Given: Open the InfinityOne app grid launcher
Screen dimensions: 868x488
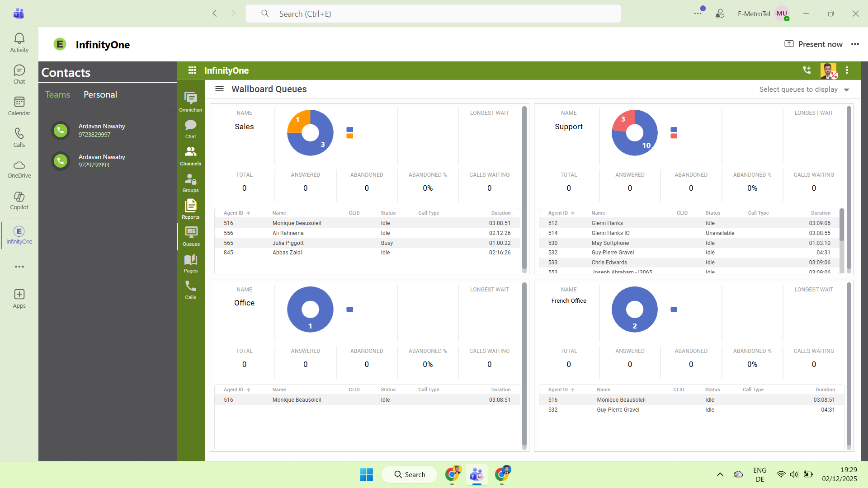Looking at the screenshot, I should [192, 70].
